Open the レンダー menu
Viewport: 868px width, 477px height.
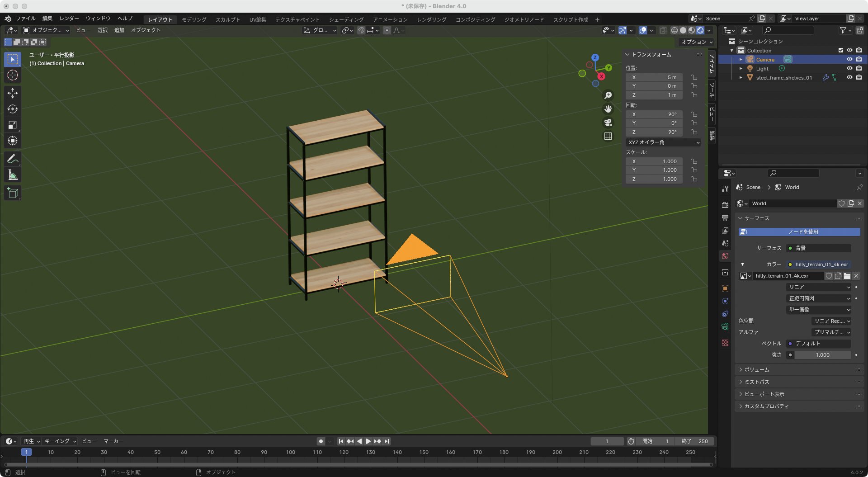tap(69, 19)
